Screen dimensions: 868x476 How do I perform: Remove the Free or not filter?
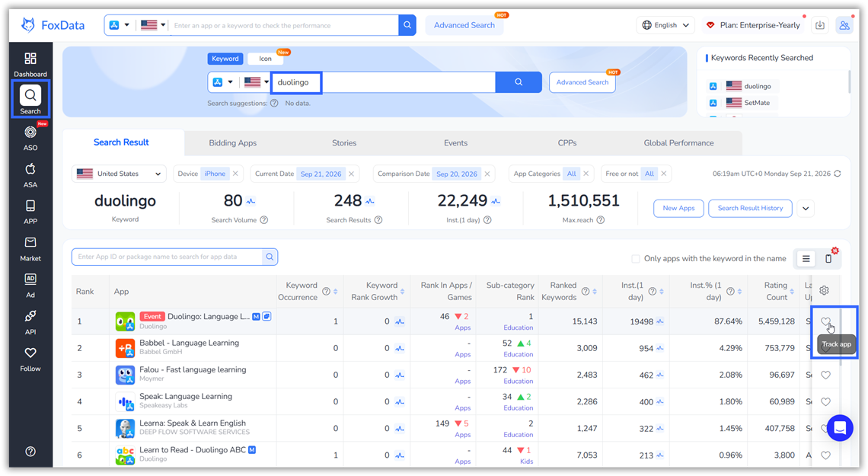(x=664, y=174)
